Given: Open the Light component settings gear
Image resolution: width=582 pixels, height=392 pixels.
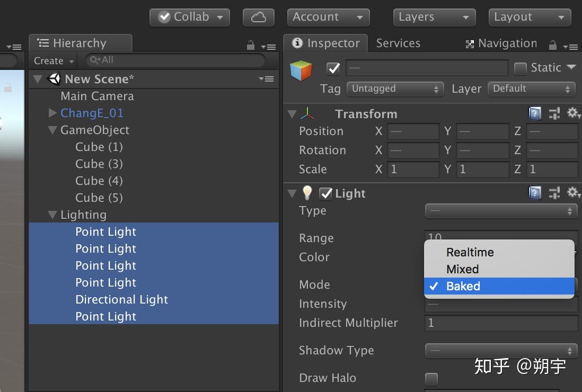Looking at the screenshot, I should [574, 193].
